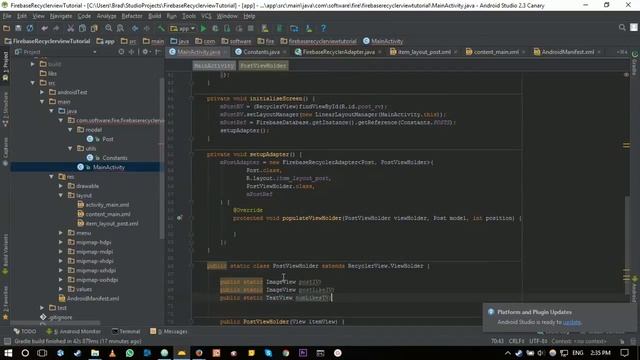Click the Make Project hammer icon
The height and width of the screenshot is (360, 640).
click(x=161, y=28)
